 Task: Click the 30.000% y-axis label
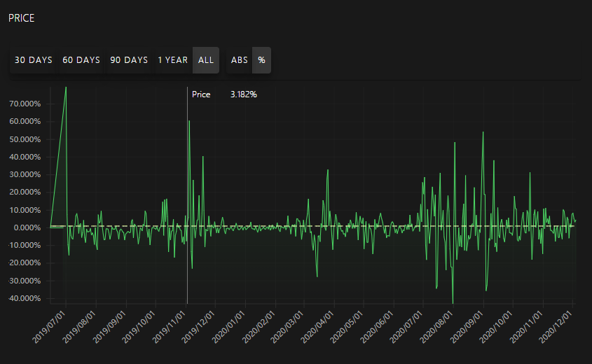pyautogui.click(x=25, y=174)
